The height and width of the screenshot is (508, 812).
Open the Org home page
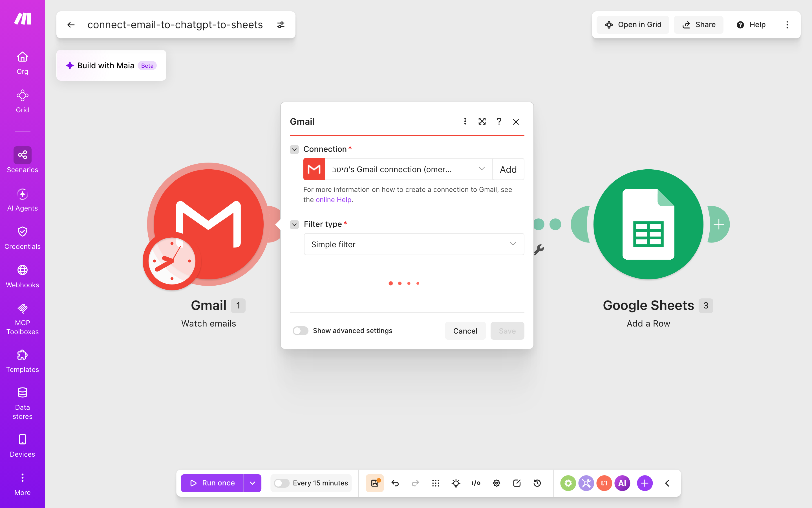[x=23, y=63]
